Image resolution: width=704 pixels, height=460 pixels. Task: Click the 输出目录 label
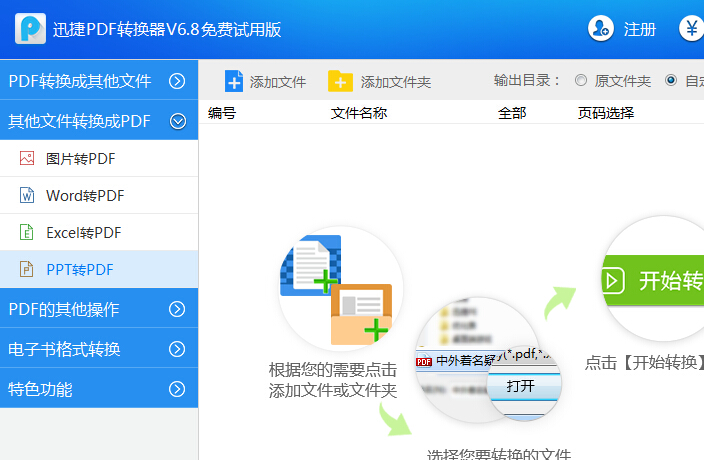(x=526, y=80)
